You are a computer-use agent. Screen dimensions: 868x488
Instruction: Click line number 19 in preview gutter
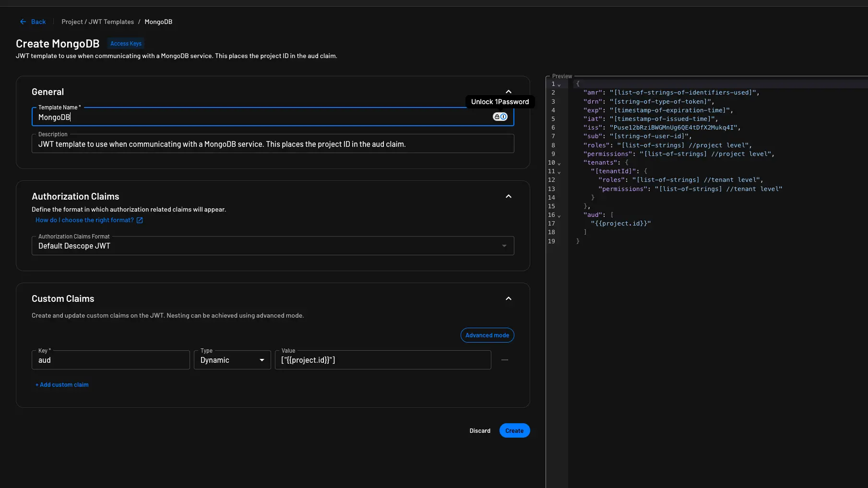(551, 241)
